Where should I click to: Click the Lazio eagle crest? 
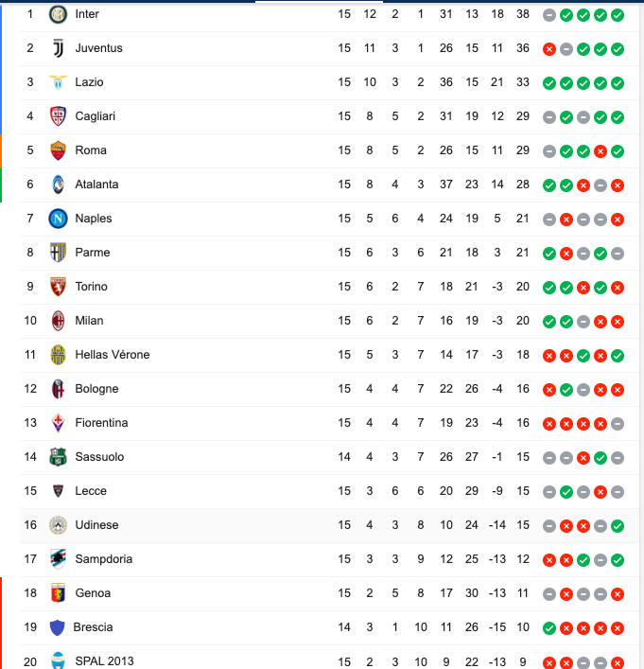click(x=58, y=82)
